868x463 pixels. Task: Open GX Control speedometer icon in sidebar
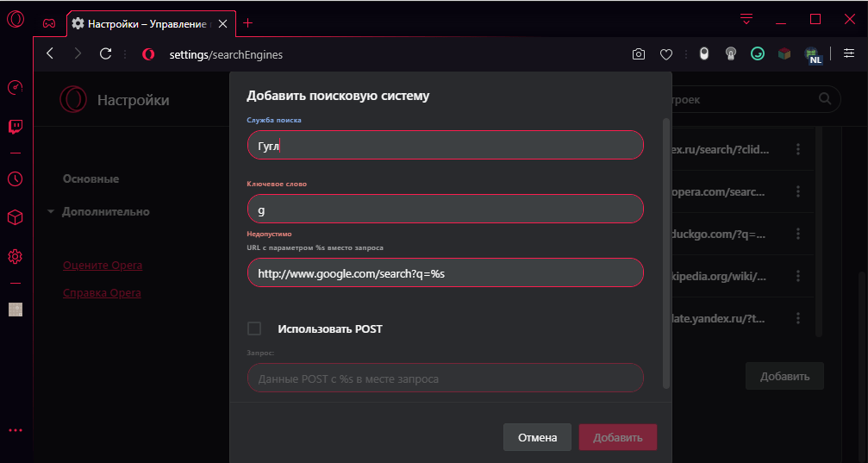pyautogui.click(x=15, y=87)
